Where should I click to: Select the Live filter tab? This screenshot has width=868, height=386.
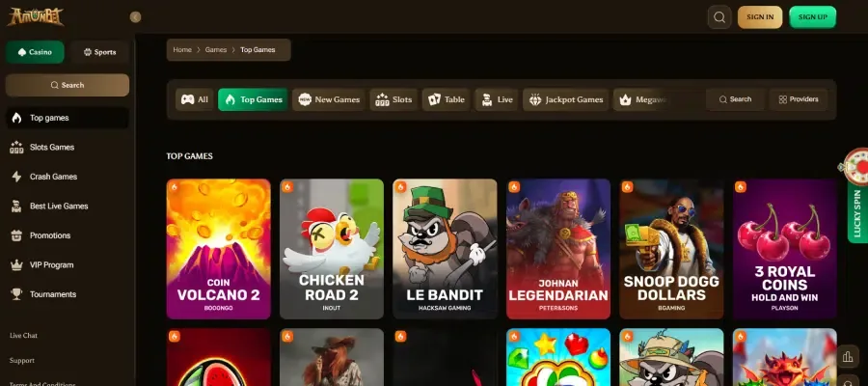click(497, 99)
